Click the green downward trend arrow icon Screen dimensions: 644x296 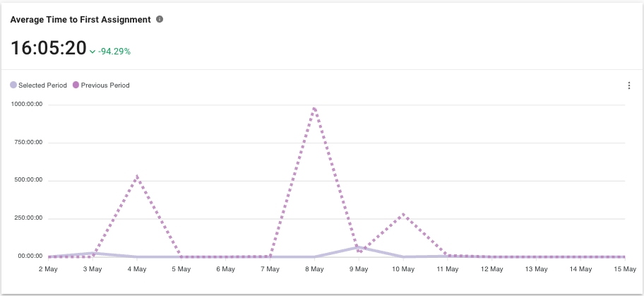tap(93, 52)
